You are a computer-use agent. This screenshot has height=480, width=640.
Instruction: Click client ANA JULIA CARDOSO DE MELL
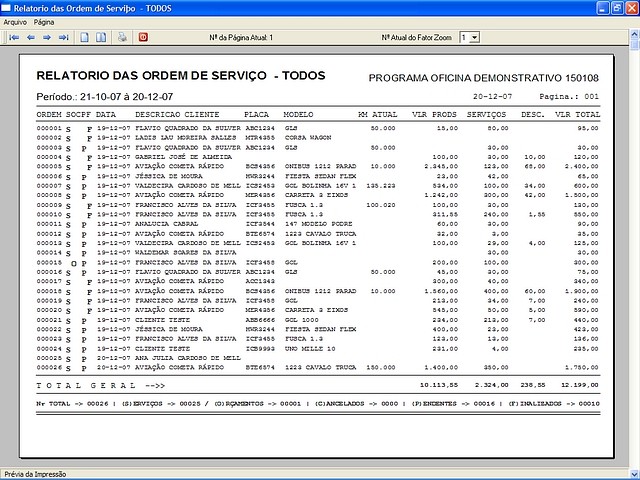pyautogui.click(x=188, y=358)
